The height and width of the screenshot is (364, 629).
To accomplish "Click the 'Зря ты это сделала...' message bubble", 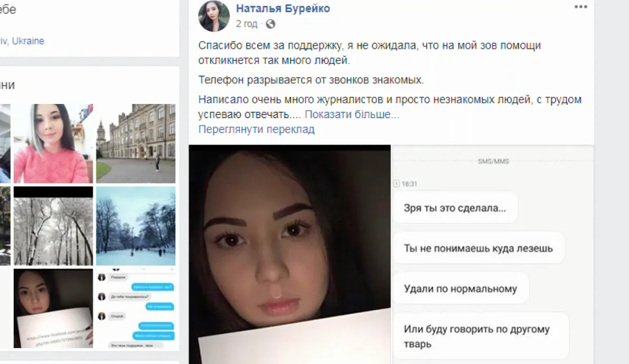I will click(x=455, y=208).
